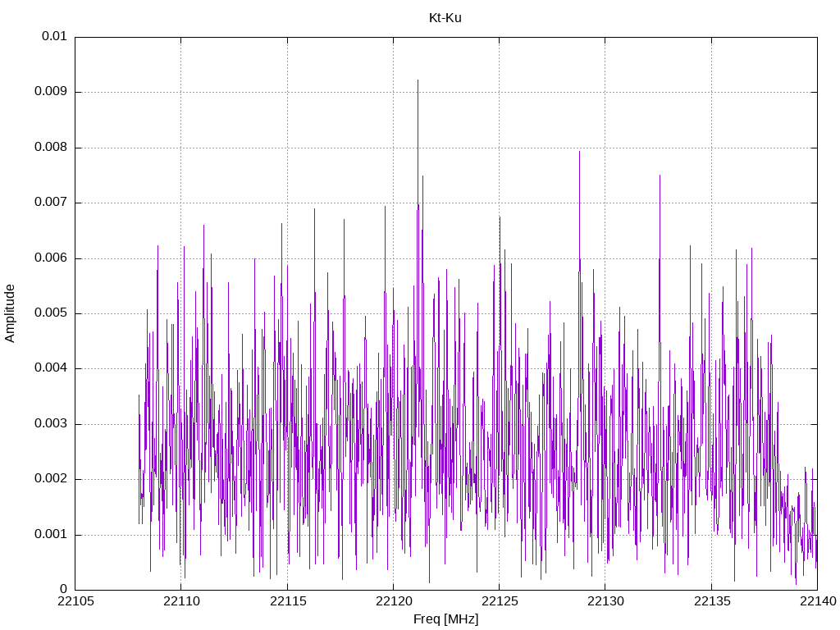
Task: Click the plot title Kt-Ku
Action: pyautogui.click(x=445, y=18)
